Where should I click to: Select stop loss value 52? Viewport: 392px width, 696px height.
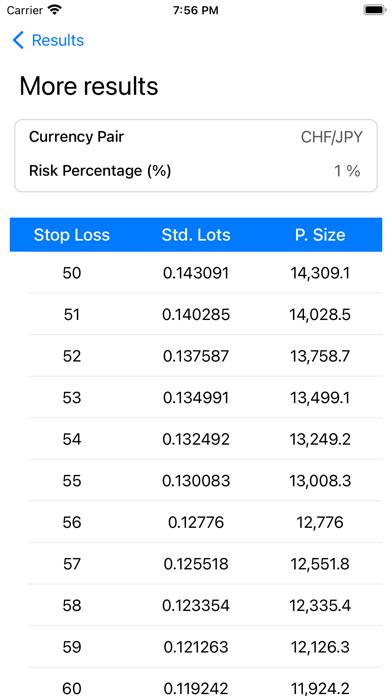71,356
